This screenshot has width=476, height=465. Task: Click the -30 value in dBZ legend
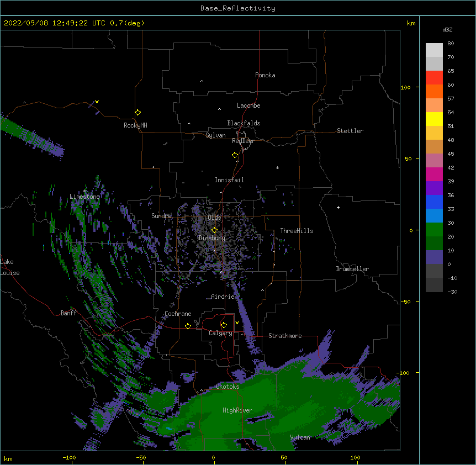[452, 292]
